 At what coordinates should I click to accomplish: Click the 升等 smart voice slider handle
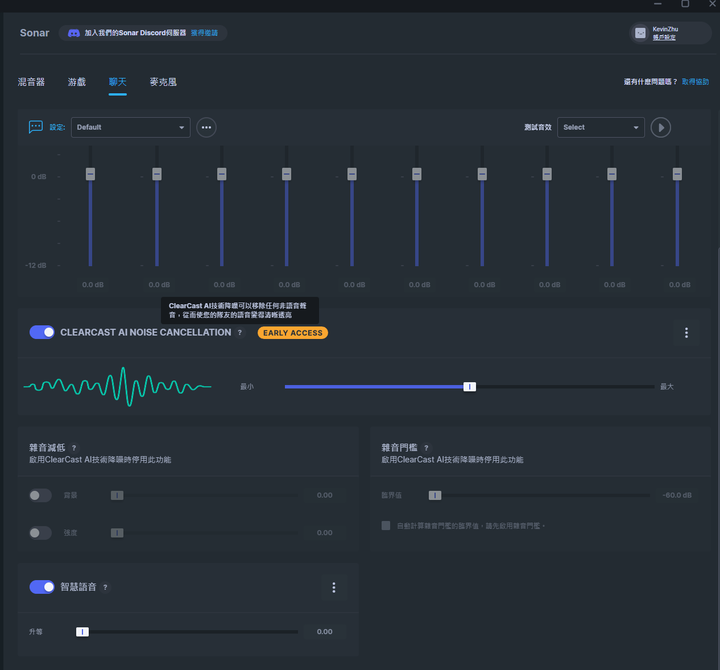(x=82, y=632)
